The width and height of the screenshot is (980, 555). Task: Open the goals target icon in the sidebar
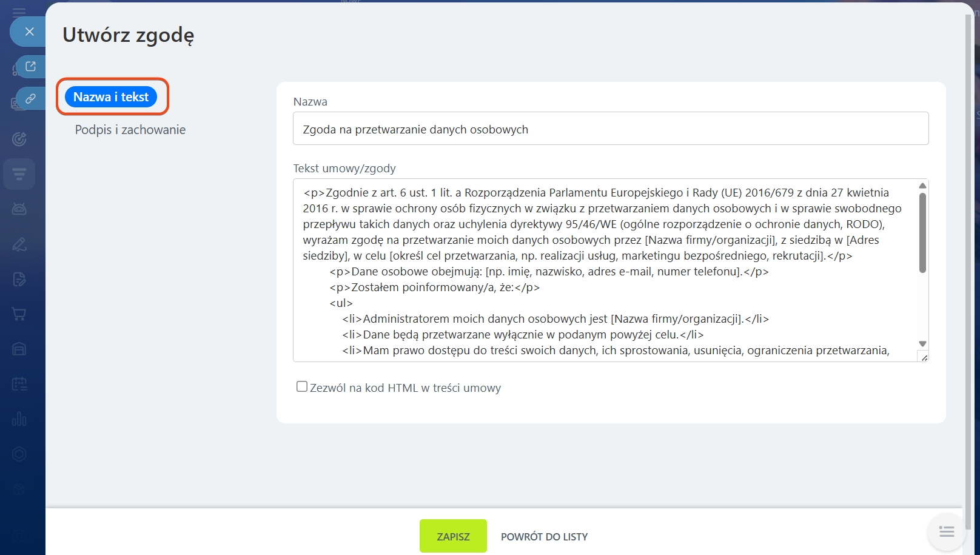point(19,139)
